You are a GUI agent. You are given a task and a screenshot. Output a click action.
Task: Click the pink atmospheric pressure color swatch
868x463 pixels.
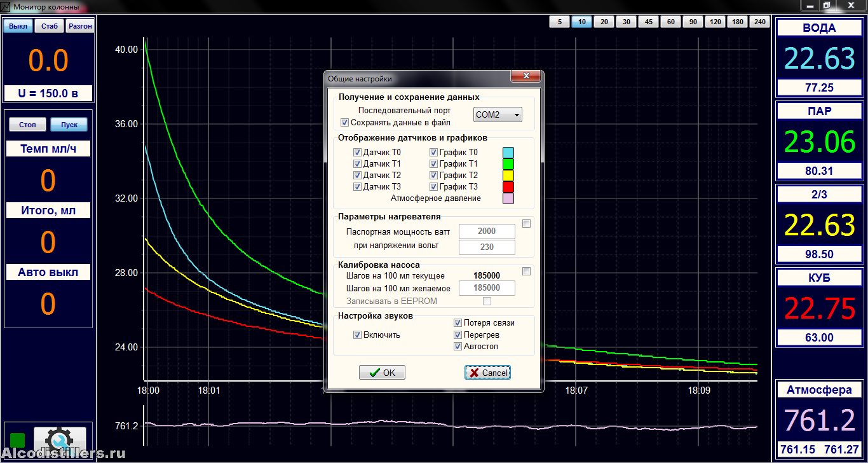pos(508,198)
